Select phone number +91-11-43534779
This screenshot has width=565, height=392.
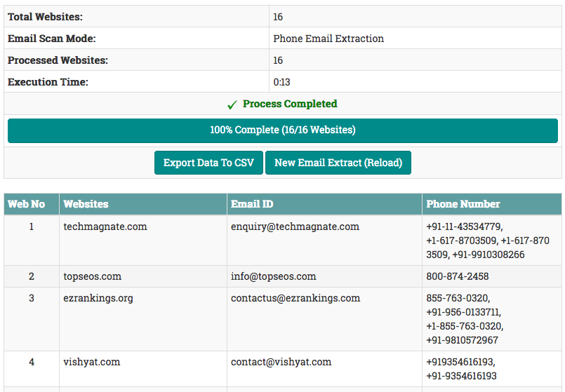point(463,227)
